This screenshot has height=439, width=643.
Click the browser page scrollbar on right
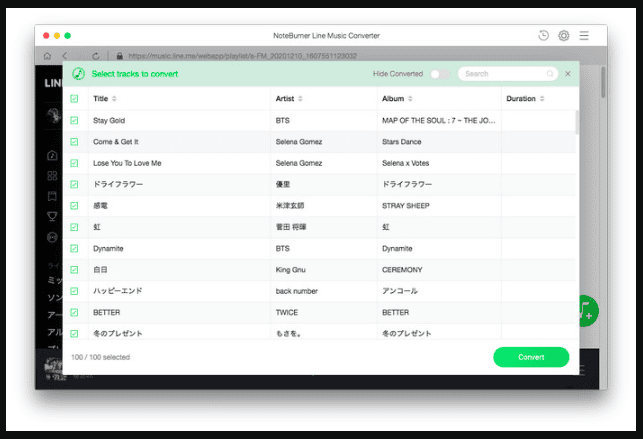click(x=603, y=82)
